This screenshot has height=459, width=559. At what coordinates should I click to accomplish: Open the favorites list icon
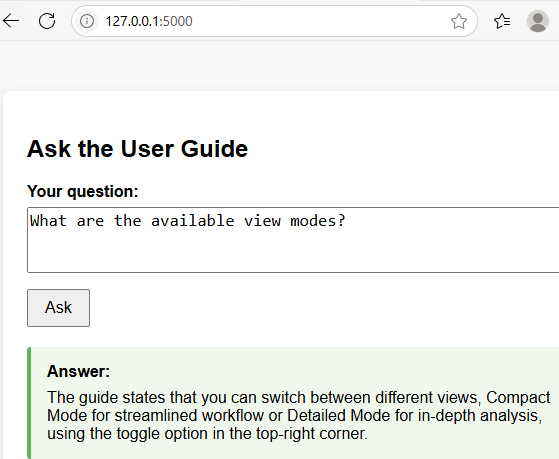(x=502, y=21)
